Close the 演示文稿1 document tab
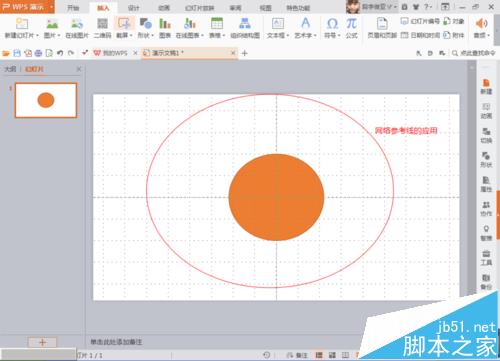Viewport: 500px width, 361px height. [x=233, y=53]
